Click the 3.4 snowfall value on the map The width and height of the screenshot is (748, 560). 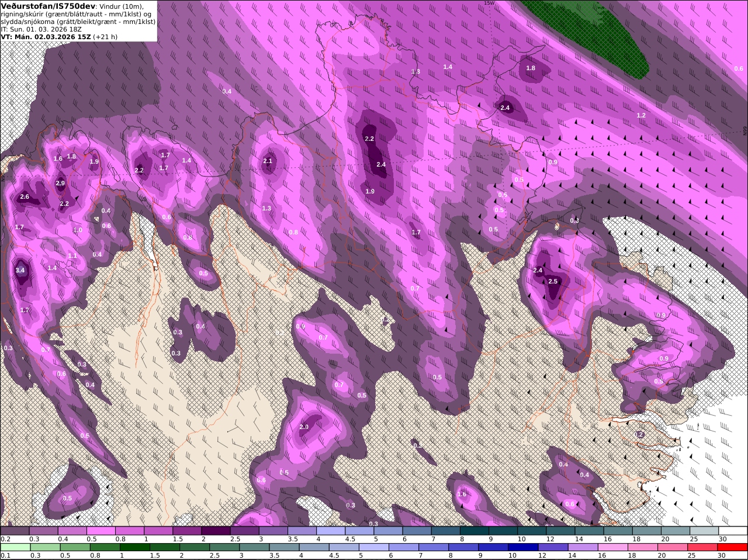pos(20,270)
